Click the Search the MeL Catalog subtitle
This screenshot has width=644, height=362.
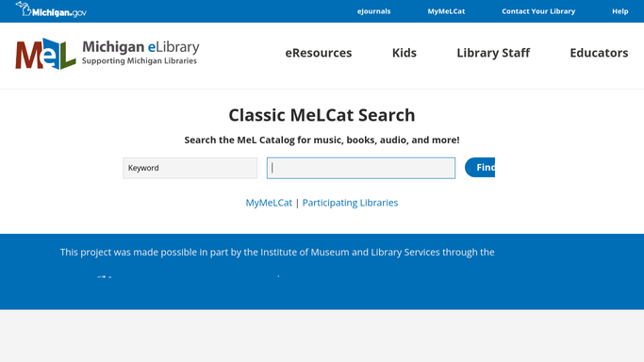[x=322, y=140]
